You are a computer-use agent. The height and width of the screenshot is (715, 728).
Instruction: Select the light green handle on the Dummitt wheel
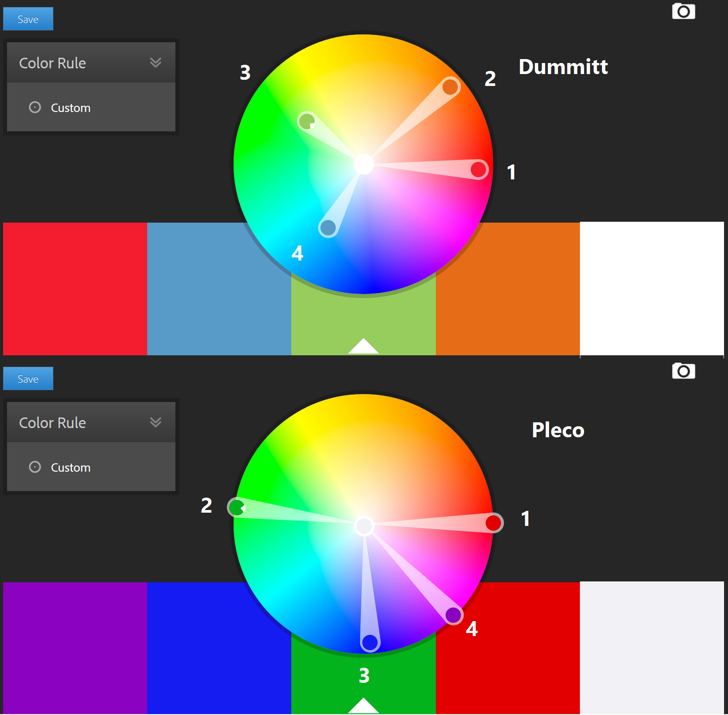[x=307, y=121]
